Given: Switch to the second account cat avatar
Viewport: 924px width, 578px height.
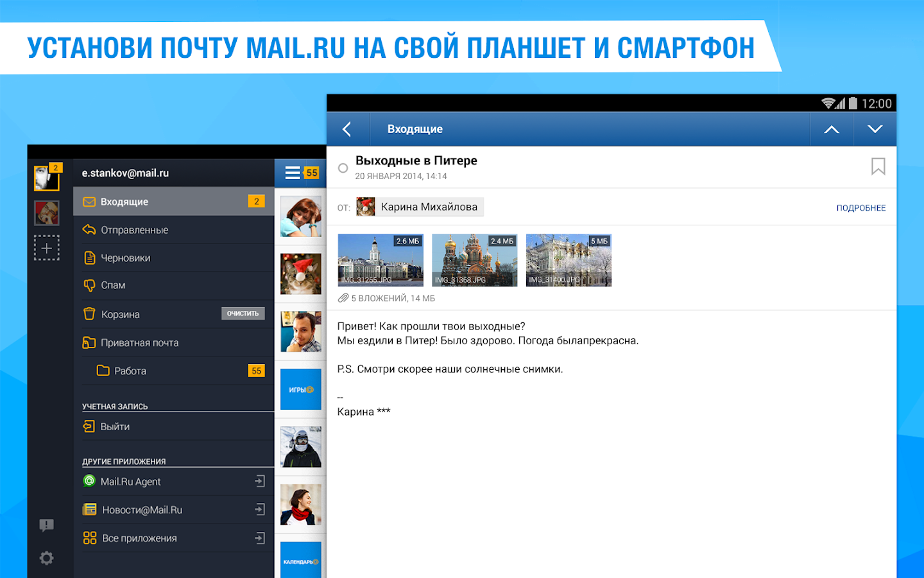Looking at the screenshot, I should tap(47, 213).
